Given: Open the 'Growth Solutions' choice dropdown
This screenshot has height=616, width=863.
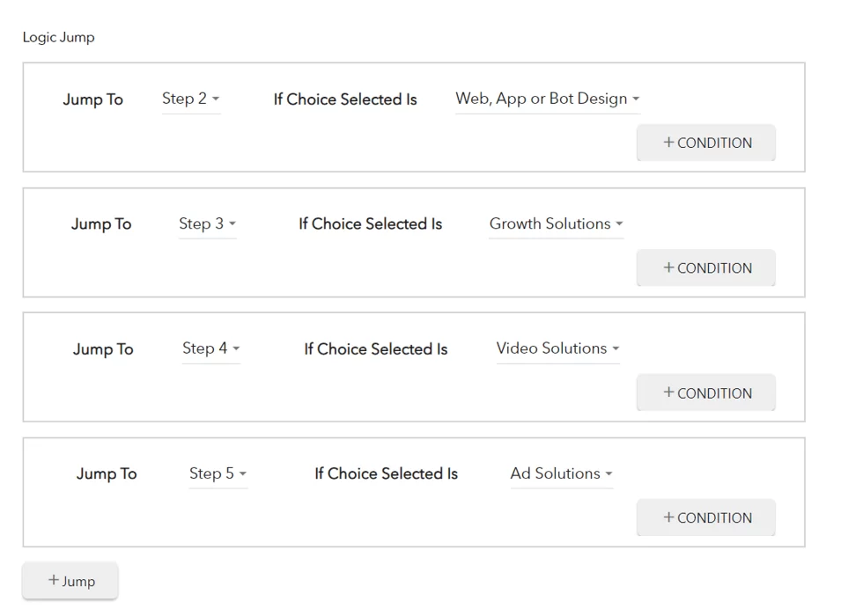Looking at the screenshot, I should point(556,224).
